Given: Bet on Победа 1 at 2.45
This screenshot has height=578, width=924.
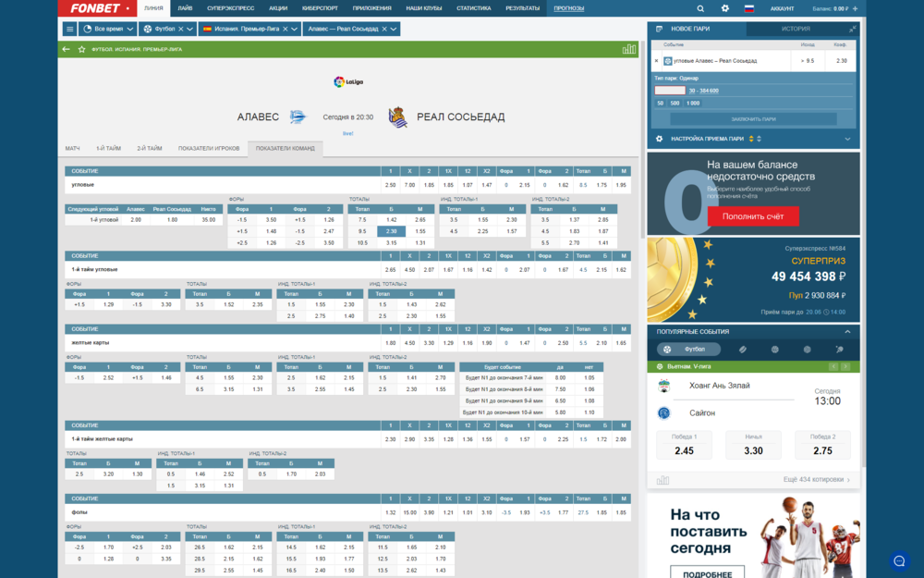Looking at the screenshot, I should coord(684,446).
